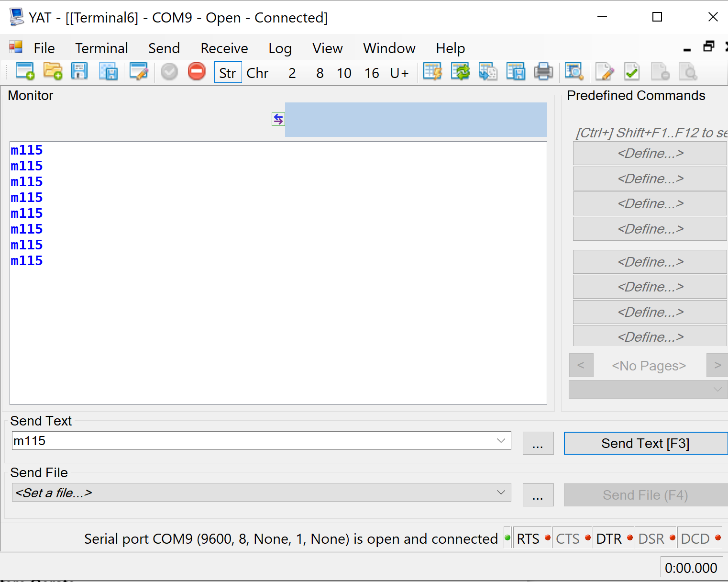Set radix to hexadecimal 16
The width and height of the screenshot is (728, 582).
(372, 73)
